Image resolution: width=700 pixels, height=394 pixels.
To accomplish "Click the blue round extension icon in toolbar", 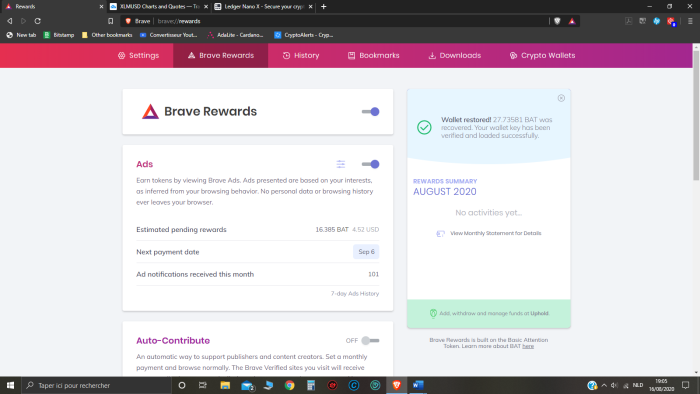I will click(x=657, y=21).
